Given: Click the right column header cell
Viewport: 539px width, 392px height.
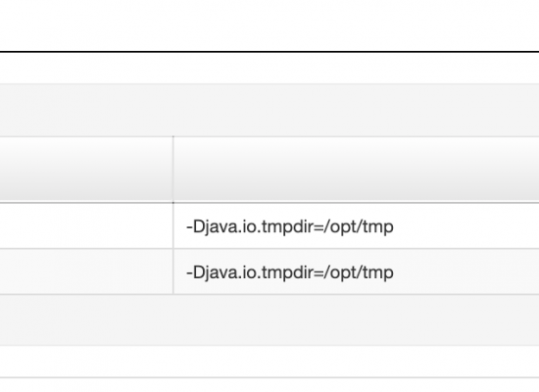Looking at the screenshot, I should [356, 170].
